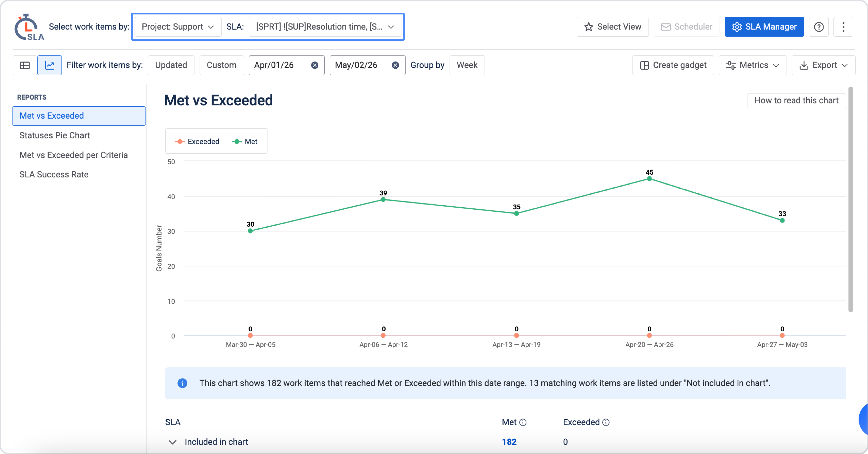Open the Project: Support dropdown
This screenshot has width=868, height=454.
click(178, 27)
